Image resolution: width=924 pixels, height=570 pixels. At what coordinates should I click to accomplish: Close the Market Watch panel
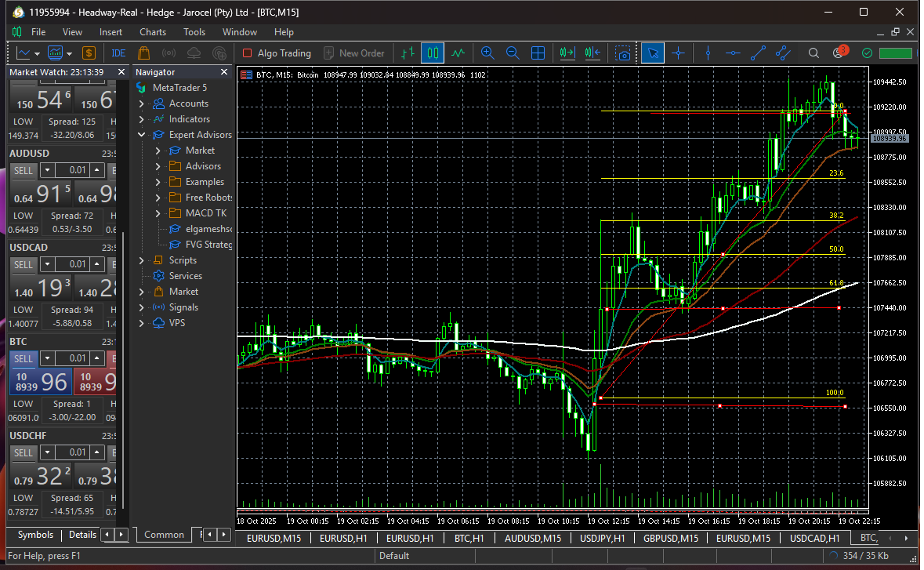pyautogui.click(x=121, y=72)
